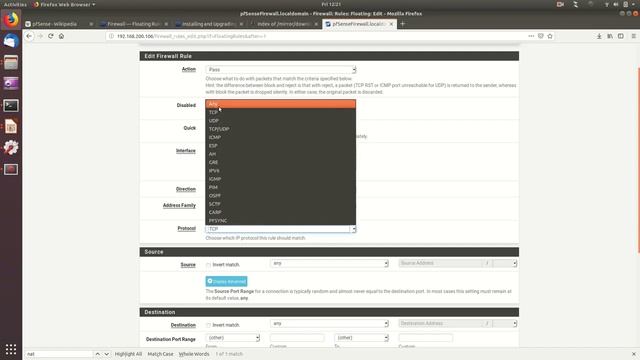Open the Firefox hamburger menu
Viewport: 640px width, 360px height.
(x=633, y=36)
